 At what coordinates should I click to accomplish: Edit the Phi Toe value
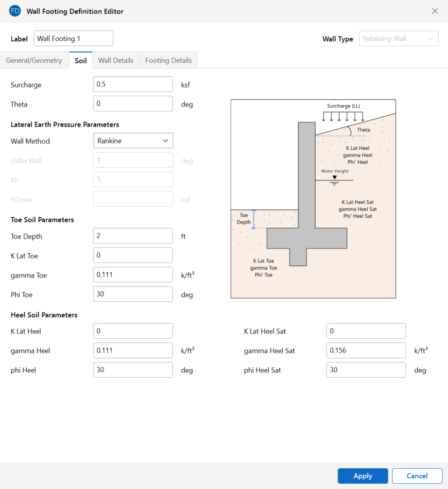click(x=133, y=295)
